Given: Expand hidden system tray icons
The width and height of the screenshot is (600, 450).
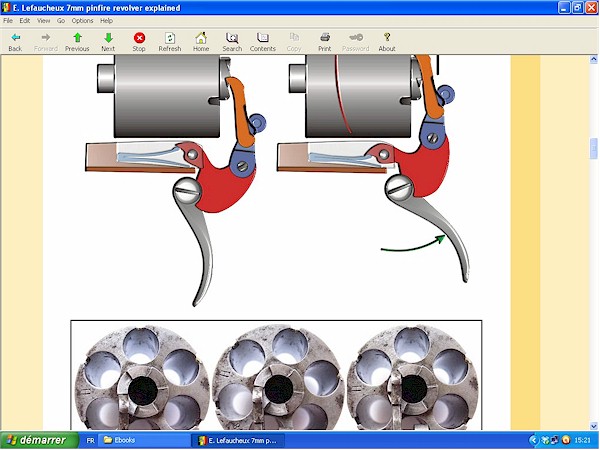Looking at the screenshot, I should [x=533, y=440].
